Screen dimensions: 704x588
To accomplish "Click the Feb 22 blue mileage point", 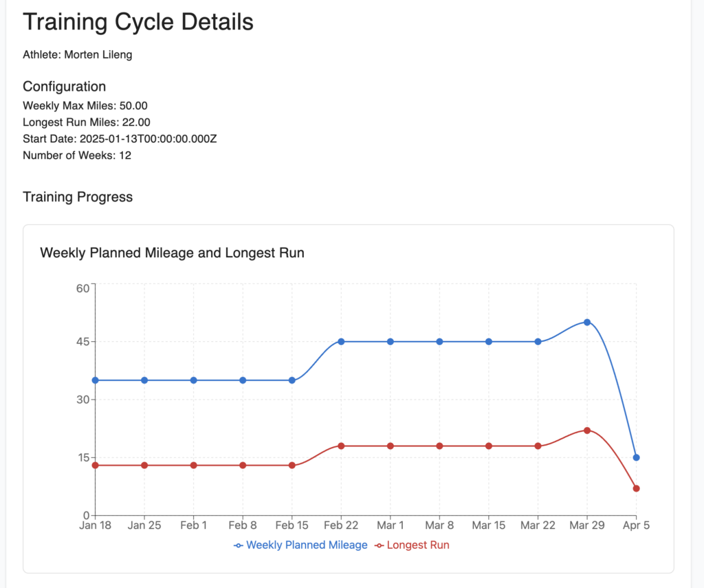I will [341, 342].
